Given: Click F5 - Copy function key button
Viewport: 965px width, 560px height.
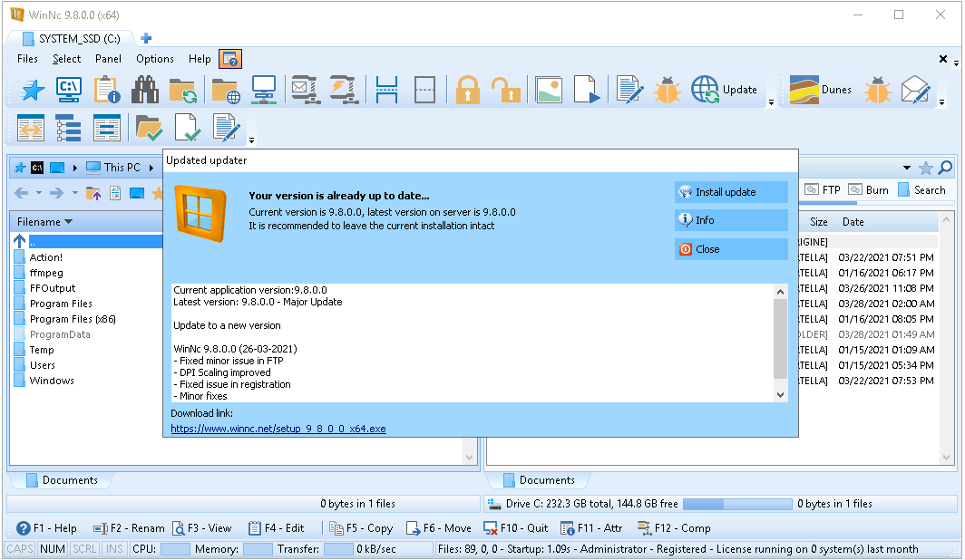Looking at the screenshot, I should coord(361,528).
